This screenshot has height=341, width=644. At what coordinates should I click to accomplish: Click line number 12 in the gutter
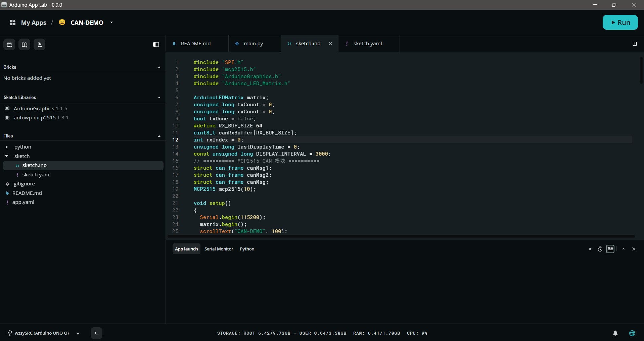pos(175,140)
